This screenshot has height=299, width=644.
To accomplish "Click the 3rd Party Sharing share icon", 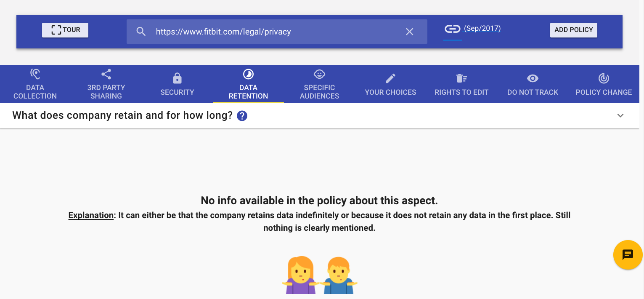I will 106,75.
